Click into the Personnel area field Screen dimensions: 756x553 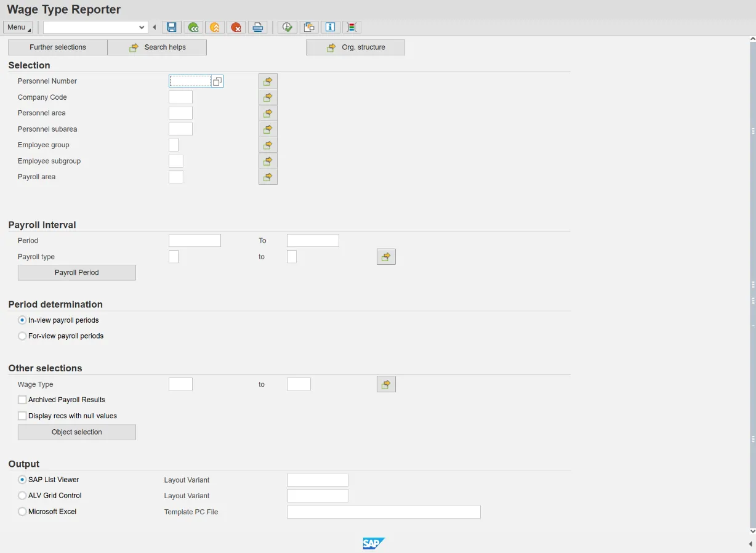[x=180, y=113]
